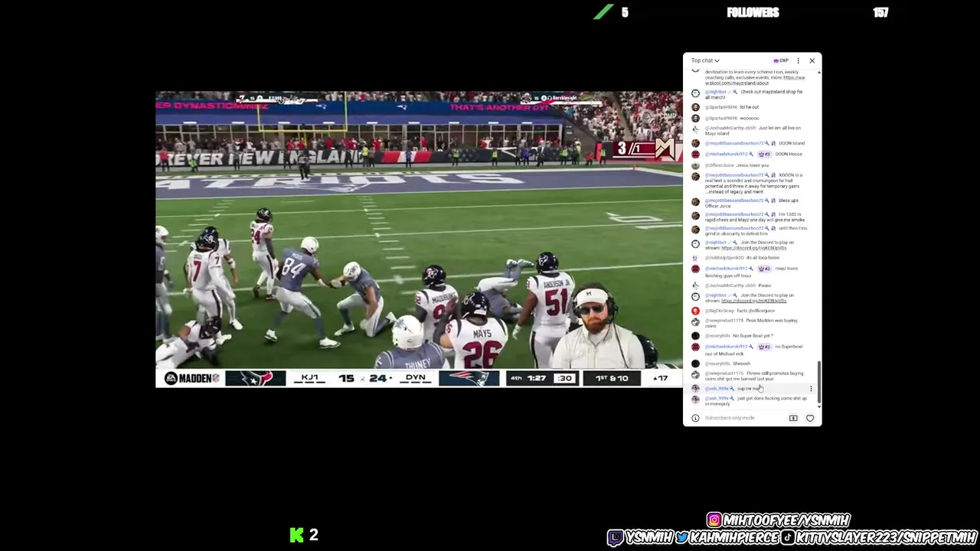Click the info icon beside Subscribers-only mode
Image resolution: width=980 pixels, height=551 pixels.
695,418
